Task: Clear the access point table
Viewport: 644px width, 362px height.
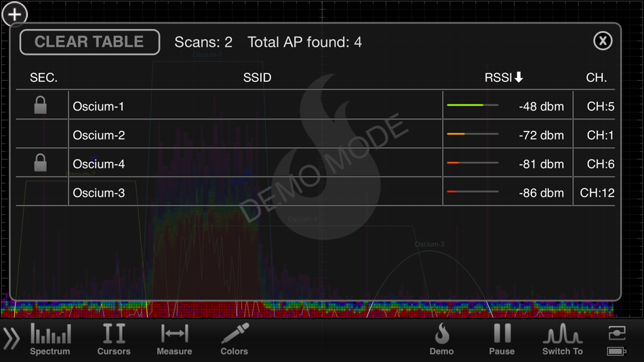Action: pos(89,42)
